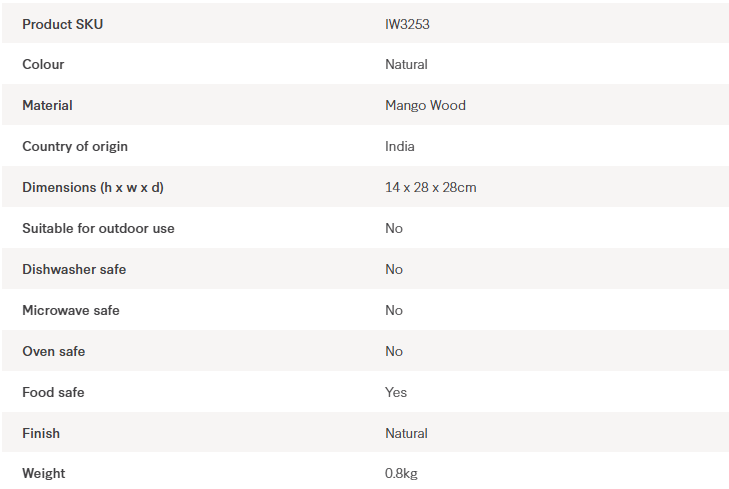Click the Product SKU label
Screen dimensions: 729x489
pos(62,24)
